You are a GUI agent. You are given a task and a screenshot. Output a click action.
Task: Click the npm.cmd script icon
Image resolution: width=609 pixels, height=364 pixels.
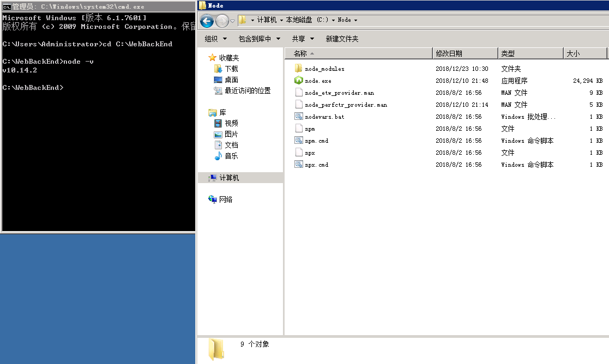[x=298, y=141]
